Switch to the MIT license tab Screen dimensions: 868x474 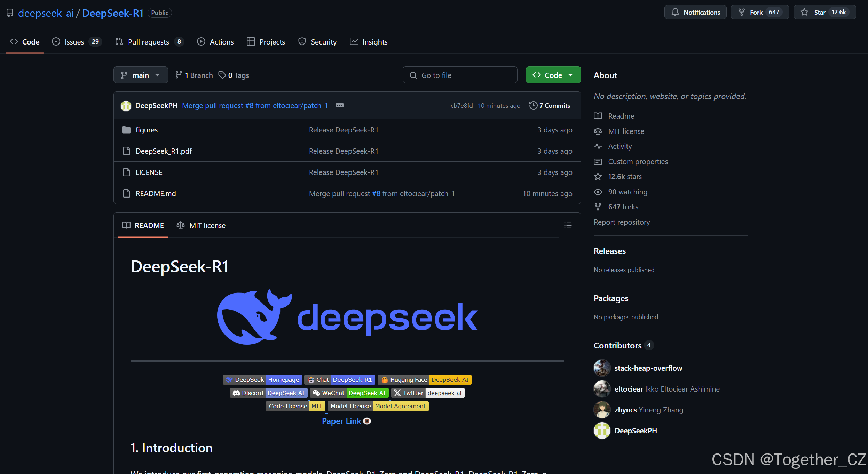[x=201, y=225]
